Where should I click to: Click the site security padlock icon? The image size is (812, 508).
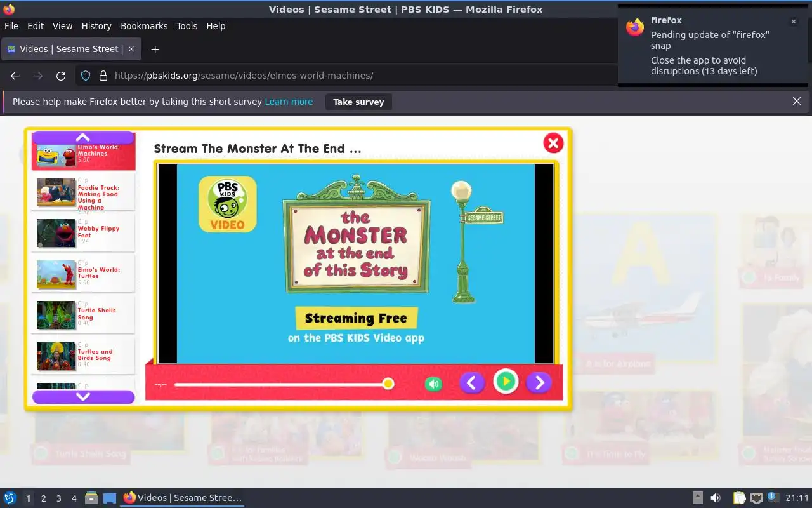point(103,76)
